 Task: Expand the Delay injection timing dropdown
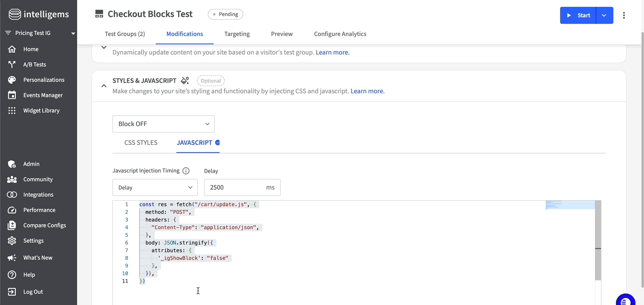point(155,187)
